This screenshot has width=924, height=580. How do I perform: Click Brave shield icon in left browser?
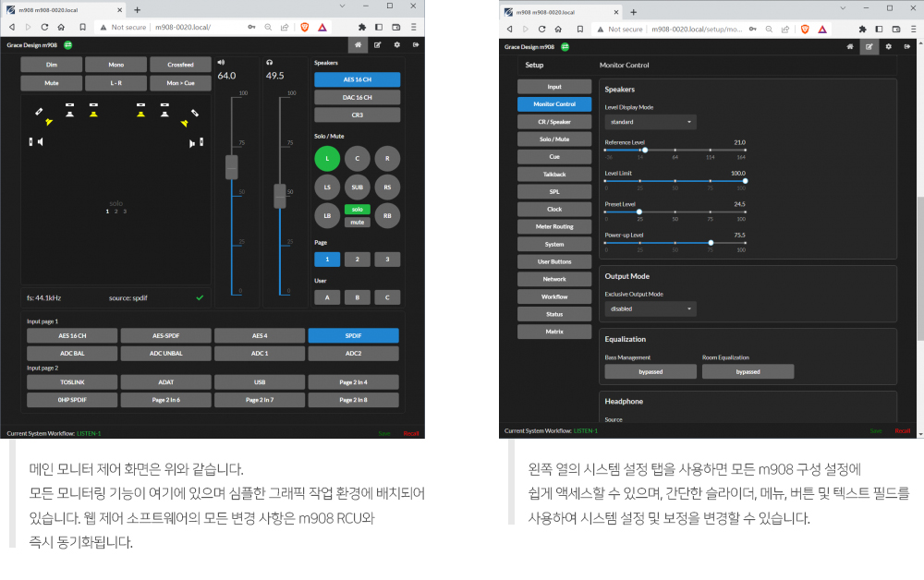pyautogui.click(x=305, y=27)
